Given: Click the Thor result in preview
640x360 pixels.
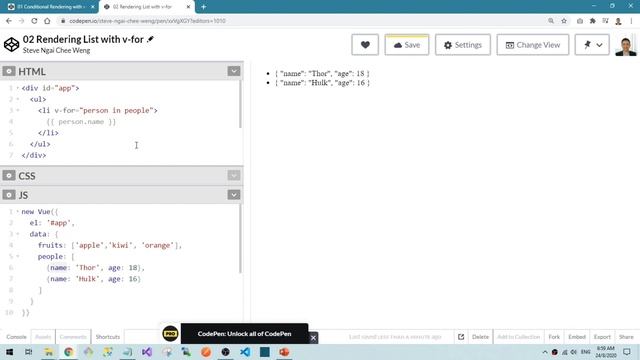Looking at the screenshot, I should (322, 73).
